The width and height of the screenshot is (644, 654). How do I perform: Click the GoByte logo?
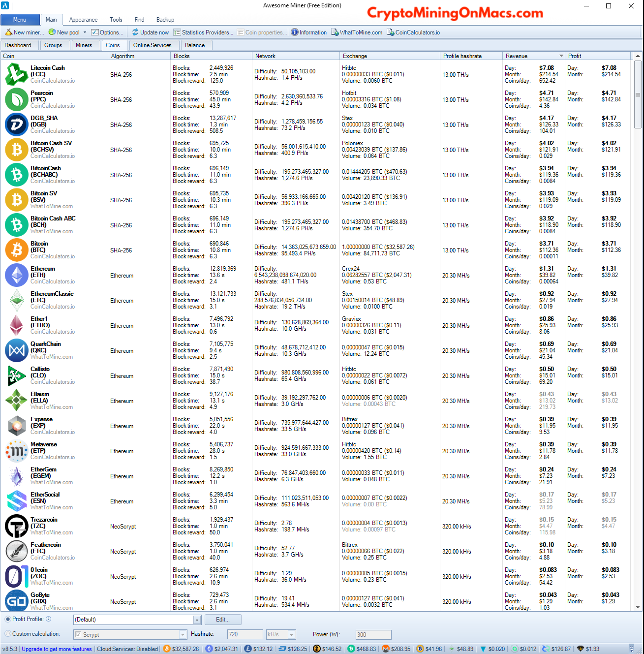17,601
